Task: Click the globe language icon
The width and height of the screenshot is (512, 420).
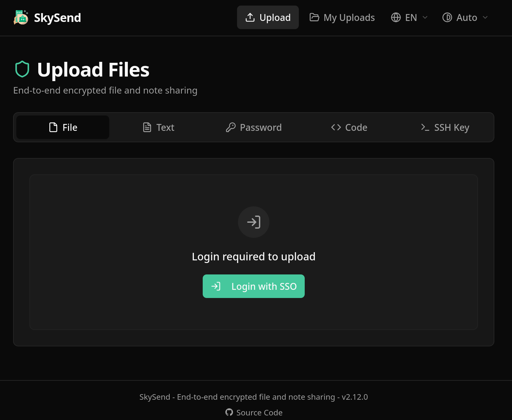Action: tap(396, 17)
